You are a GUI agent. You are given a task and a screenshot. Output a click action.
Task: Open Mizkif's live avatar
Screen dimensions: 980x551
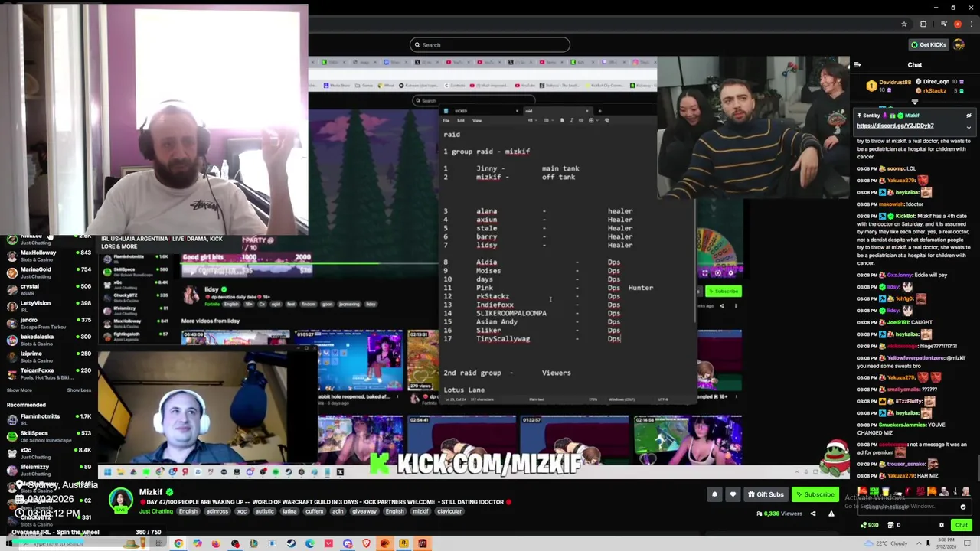click(x=120, y=500)
